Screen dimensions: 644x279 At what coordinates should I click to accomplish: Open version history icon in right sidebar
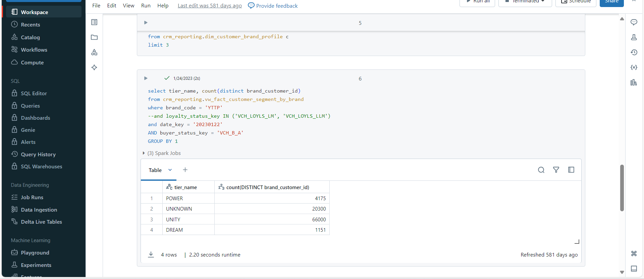[x=634, y=52]
